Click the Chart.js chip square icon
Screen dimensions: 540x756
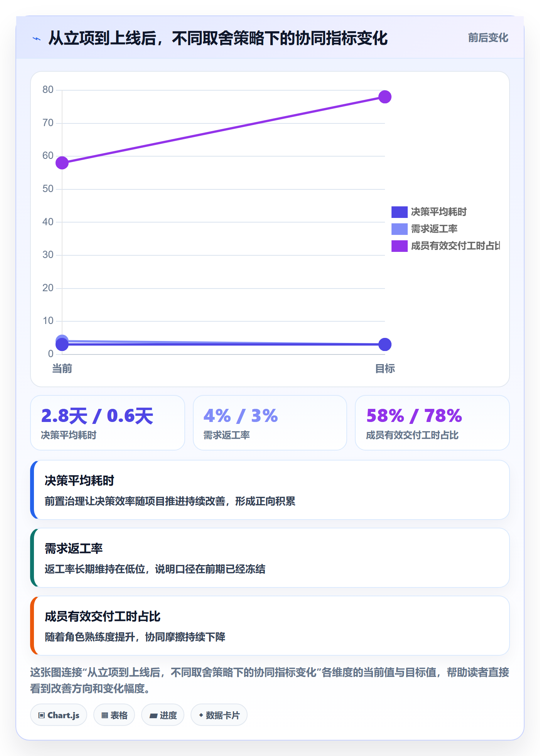coord(42,715)
